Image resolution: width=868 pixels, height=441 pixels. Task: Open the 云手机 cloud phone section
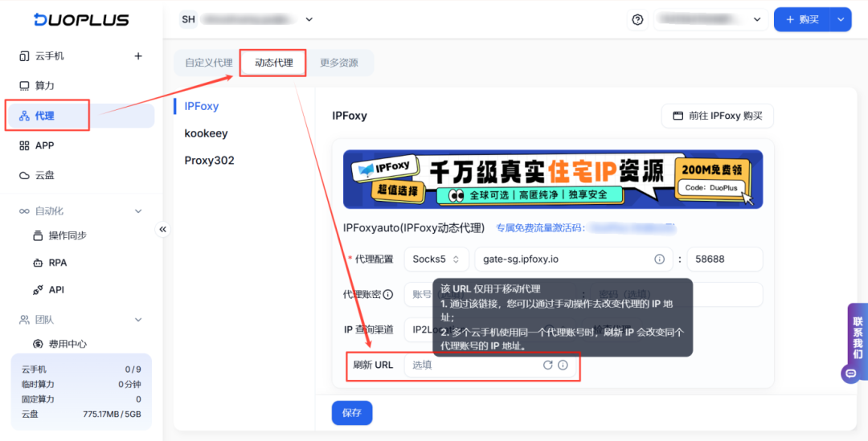click(x=42, y=56)
